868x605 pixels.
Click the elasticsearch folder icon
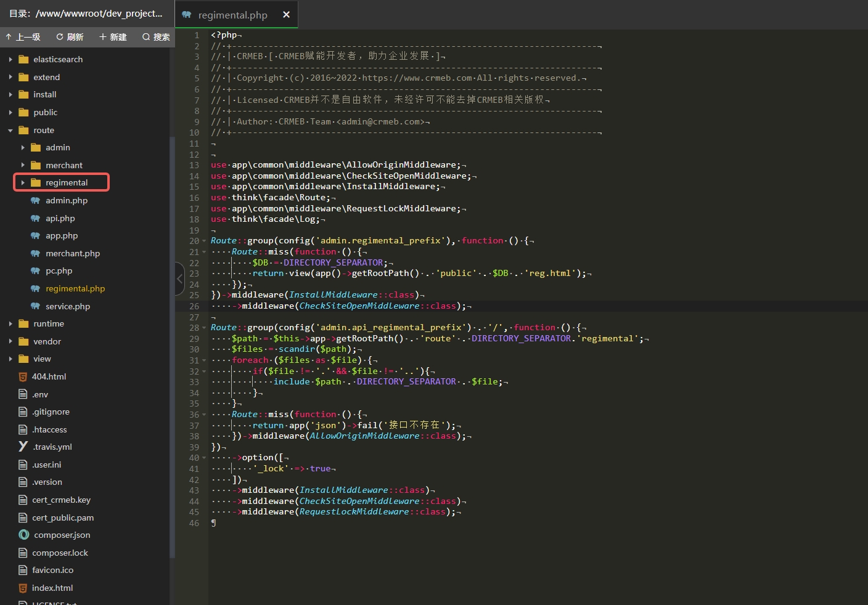pos(24,60)
